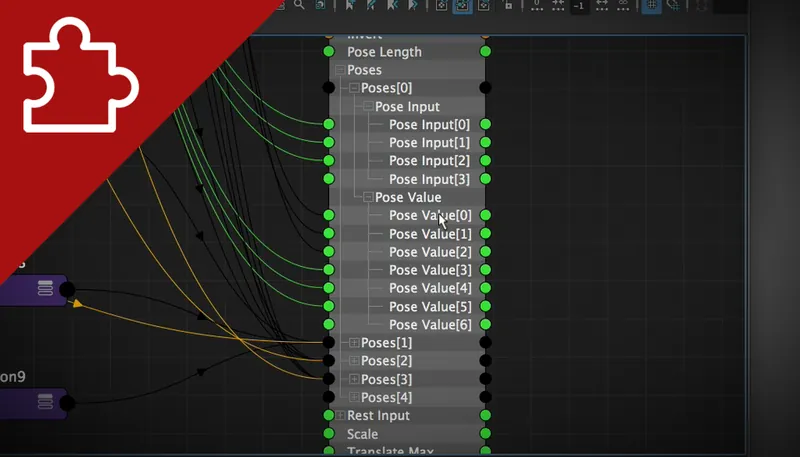Click the Pose Value[5] input port
800x457 pixels.
pos(329,306)
